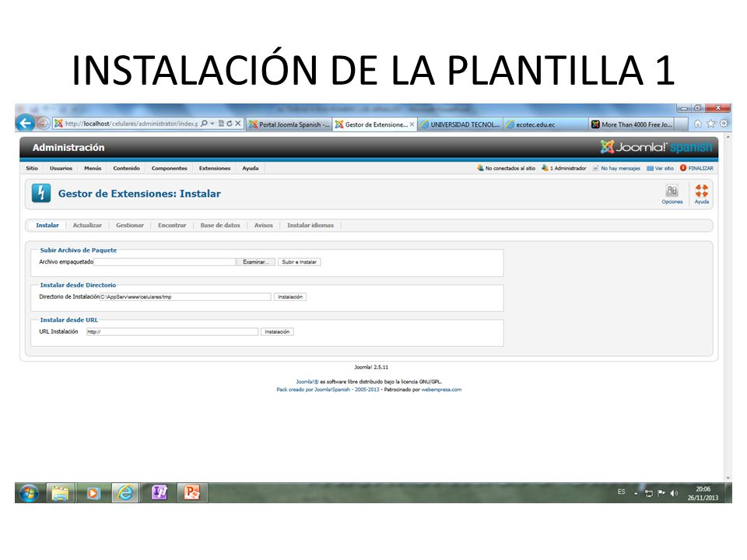Open the Contenido menu
The height and width of the screenshot is (560, 747).
coord(126,168)
